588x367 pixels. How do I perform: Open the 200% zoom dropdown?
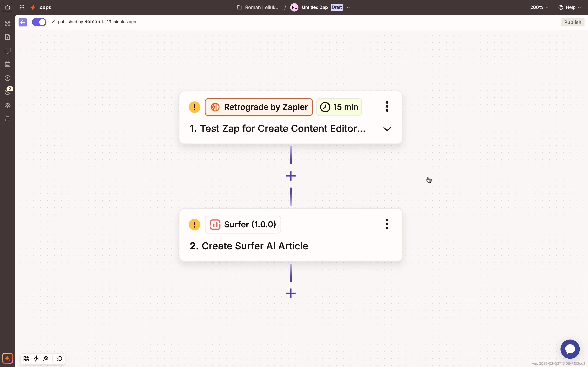pyautogui.click(x=539, y=7)
